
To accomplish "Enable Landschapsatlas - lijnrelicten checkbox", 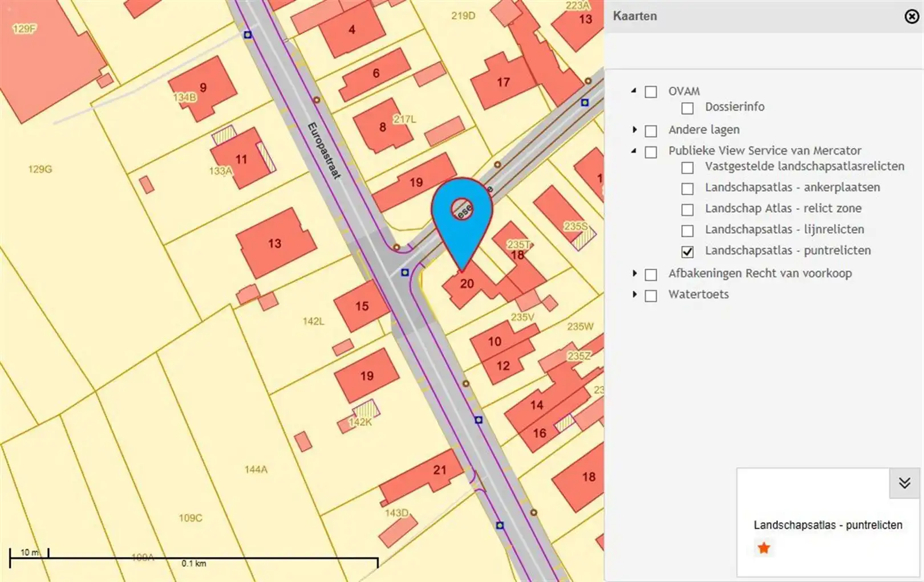I will point(687,230).
